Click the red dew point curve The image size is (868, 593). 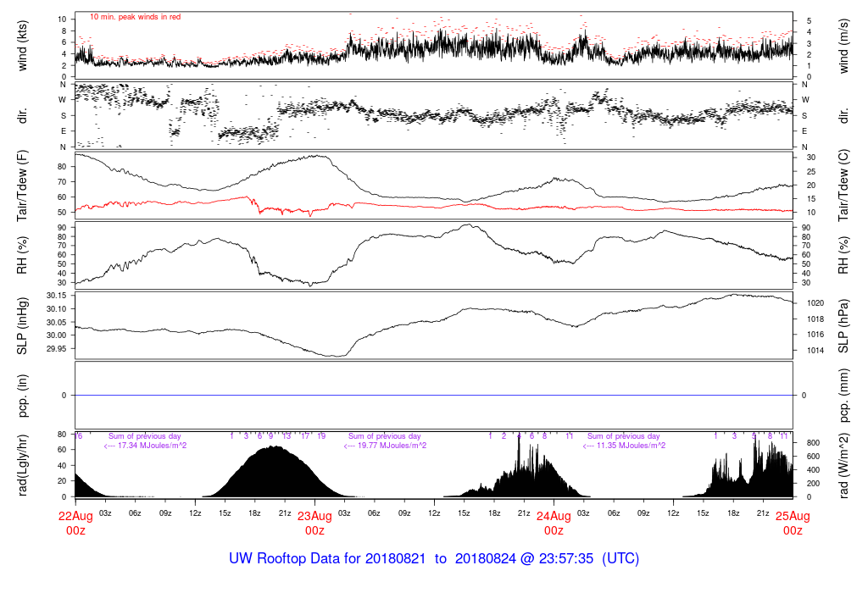[434, 207]
